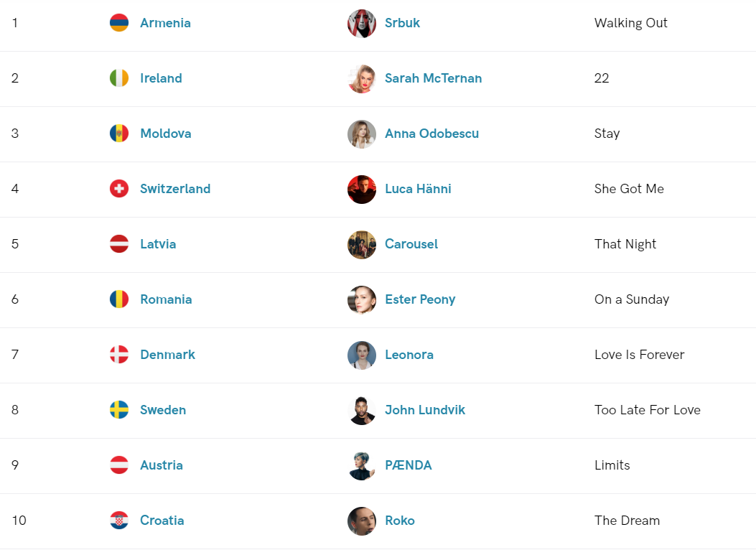Open the Romania country link
Image resolution: width=756 pixels, height=550 pixels.
166,299
